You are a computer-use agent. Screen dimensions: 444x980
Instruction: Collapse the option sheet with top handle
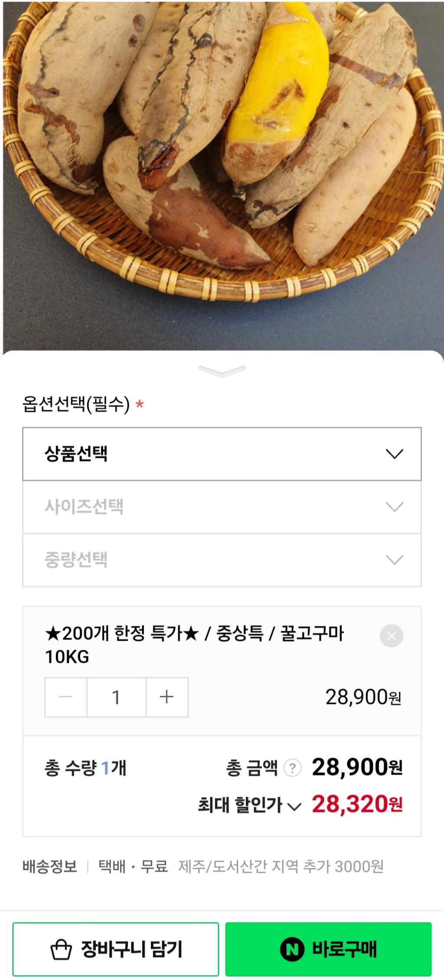222,370
